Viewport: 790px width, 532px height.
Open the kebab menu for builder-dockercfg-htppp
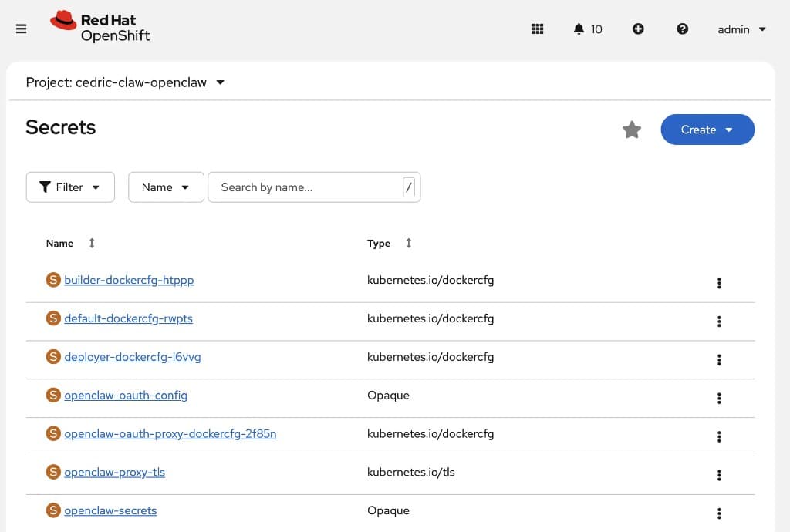tap(719, 283)
